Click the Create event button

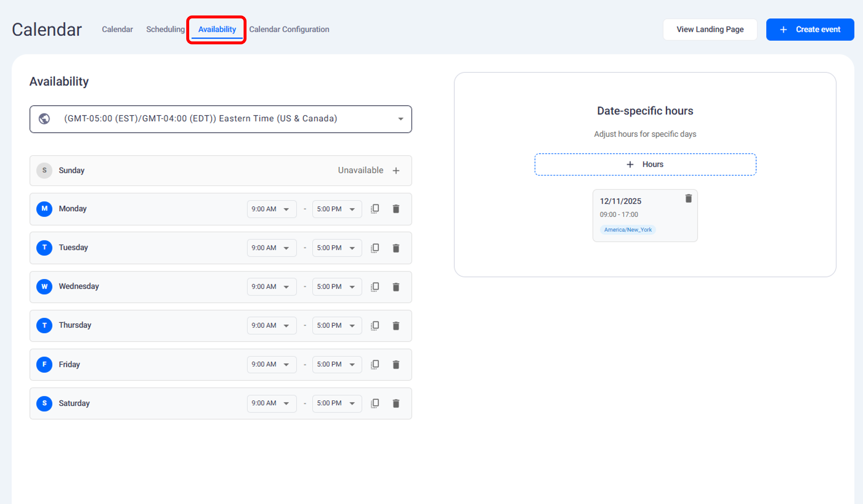coord(810,29)
